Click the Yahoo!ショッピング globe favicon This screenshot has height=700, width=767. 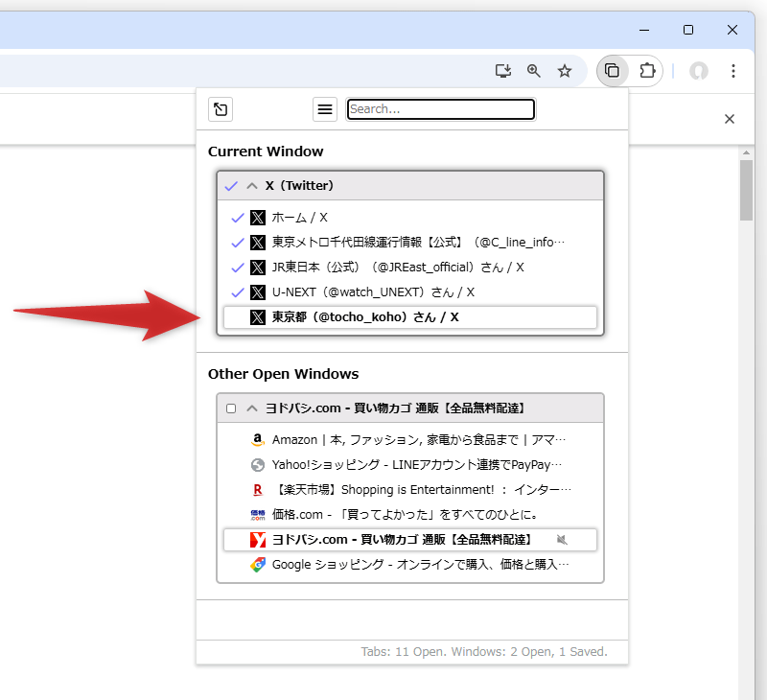[x=258, y=465]
